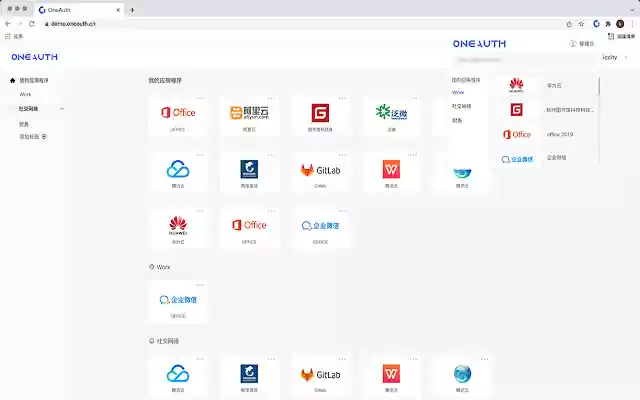Open WPS card in the 社交网络 section

point(391,377)
